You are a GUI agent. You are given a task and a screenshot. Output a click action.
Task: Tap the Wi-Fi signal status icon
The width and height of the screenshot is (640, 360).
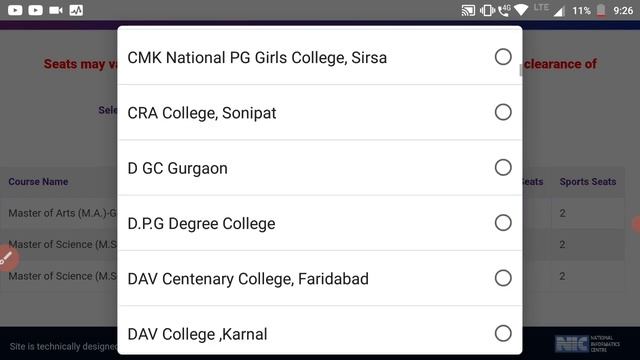pos(521,10)
